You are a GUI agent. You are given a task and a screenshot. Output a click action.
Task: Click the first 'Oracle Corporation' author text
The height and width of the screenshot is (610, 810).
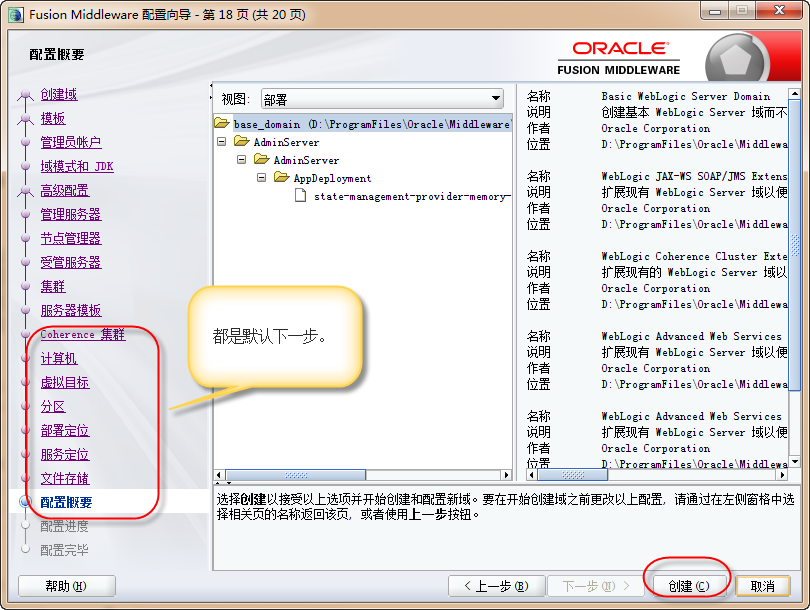point(656,128)
